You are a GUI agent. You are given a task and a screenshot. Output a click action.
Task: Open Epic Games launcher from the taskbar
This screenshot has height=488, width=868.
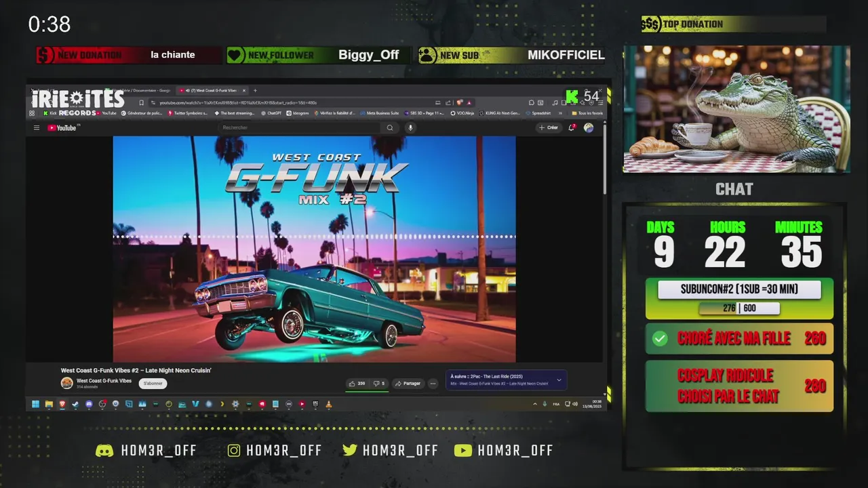click(x=315, y=404)
